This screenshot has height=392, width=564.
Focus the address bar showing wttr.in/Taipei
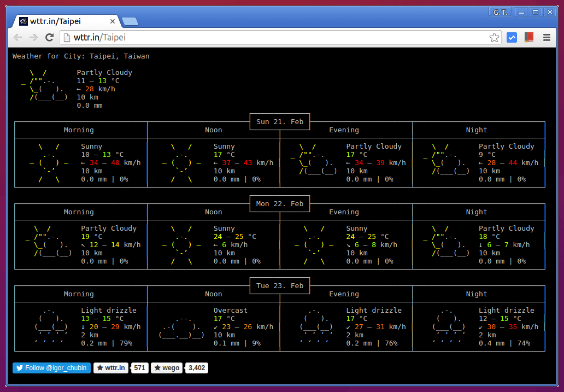coord(273,37)
